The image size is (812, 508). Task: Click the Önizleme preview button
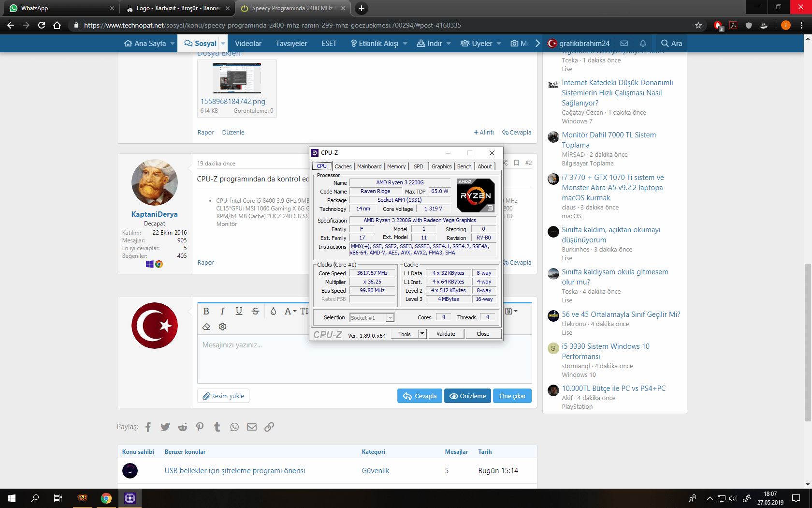click(467, 396)
